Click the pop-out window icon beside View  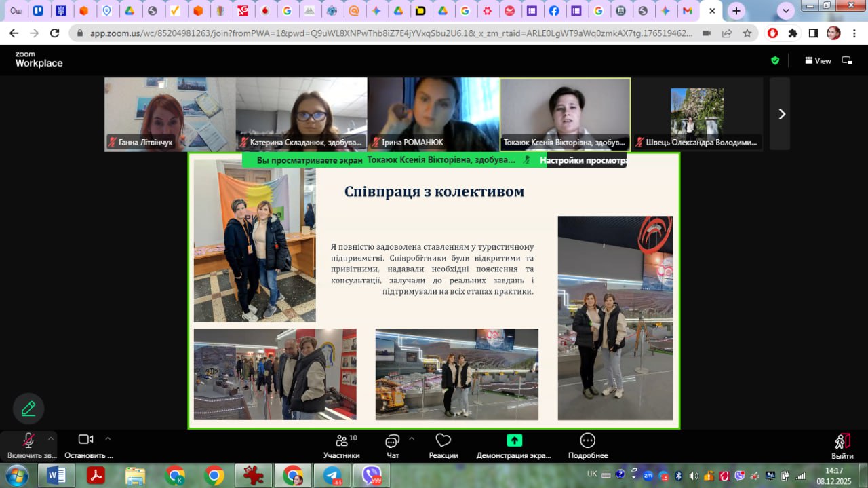pos(847,60)
